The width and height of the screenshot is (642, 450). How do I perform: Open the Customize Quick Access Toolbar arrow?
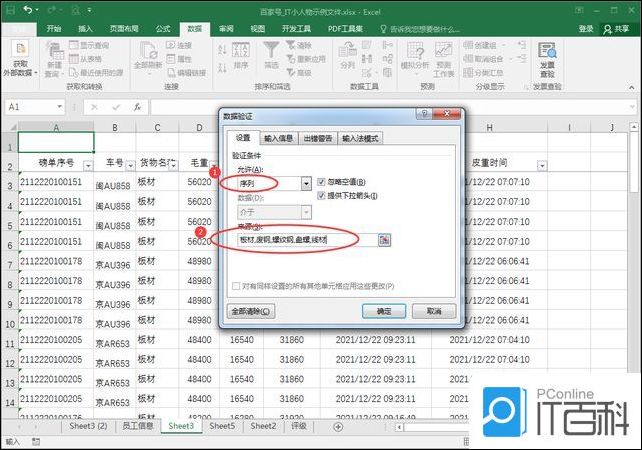[90, 10]
